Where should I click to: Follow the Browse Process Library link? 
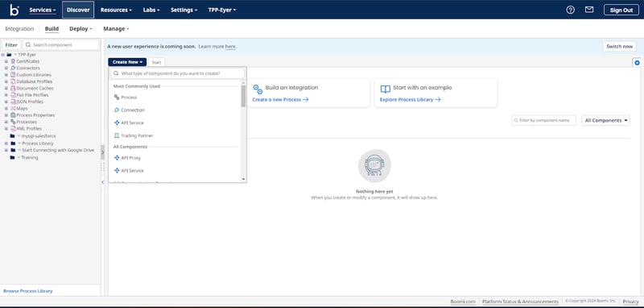point(28,291)
